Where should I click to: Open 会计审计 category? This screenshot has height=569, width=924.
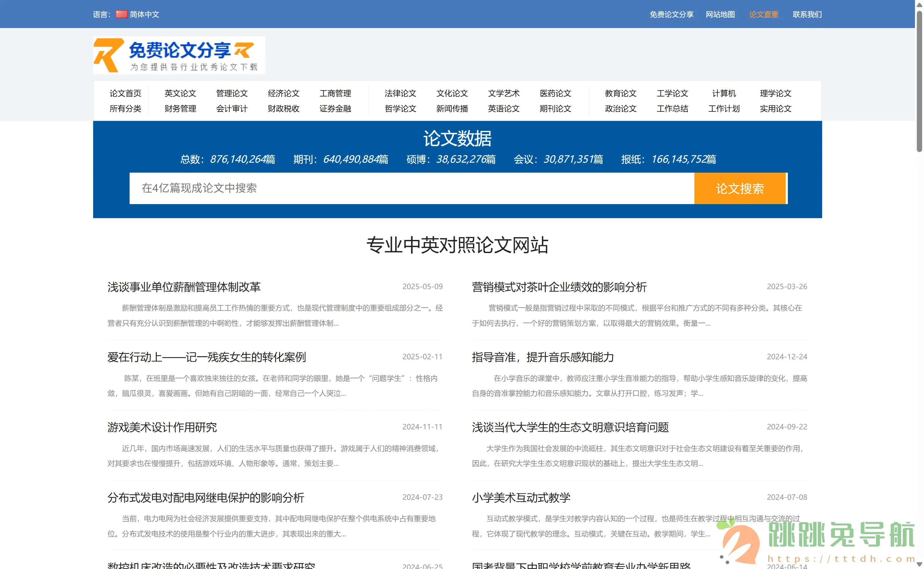click(x=232, y=108)
